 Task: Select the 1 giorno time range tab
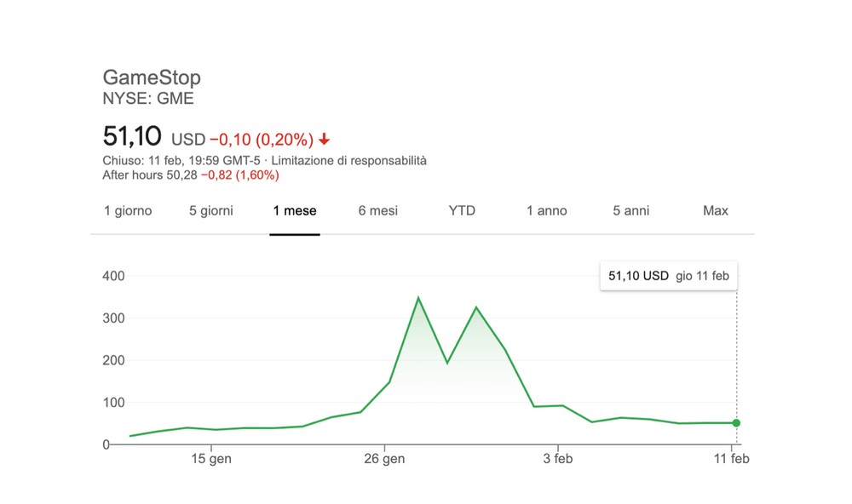[128, 211]
